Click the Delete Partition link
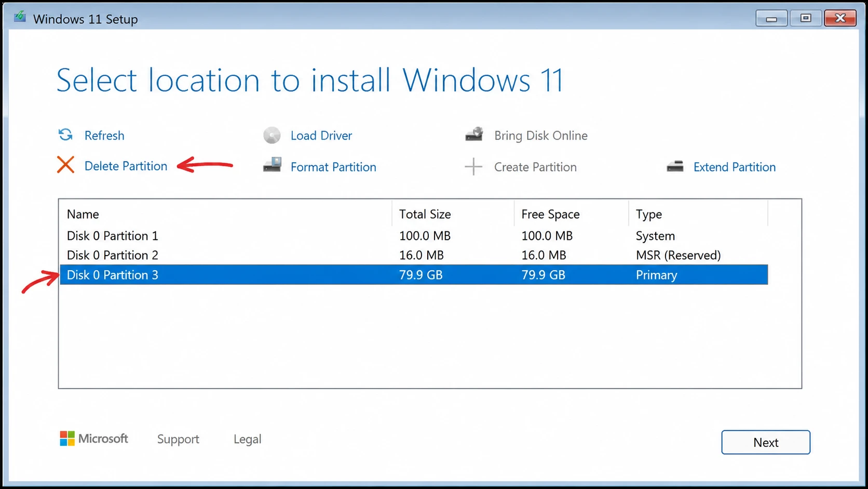 tap(126, 166)
